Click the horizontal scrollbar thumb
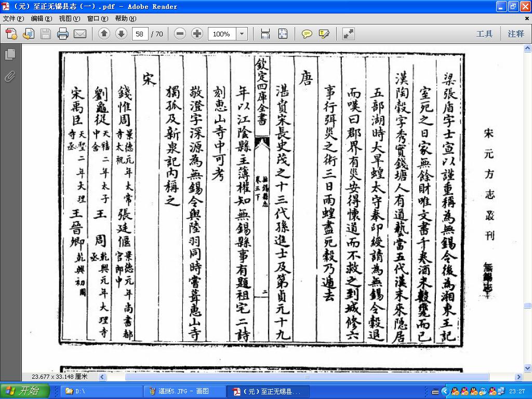This screenshot has height=399, width=532. [x=307, y=377]
